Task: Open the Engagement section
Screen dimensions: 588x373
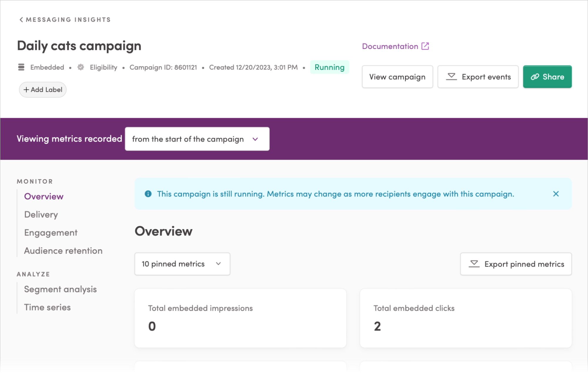Action: point(51,233)
